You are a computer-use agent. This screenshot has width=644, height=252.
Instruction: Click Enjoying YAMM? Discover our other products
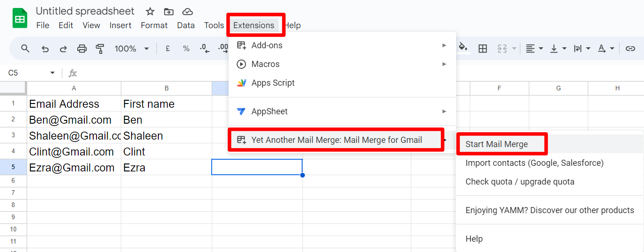550,210
